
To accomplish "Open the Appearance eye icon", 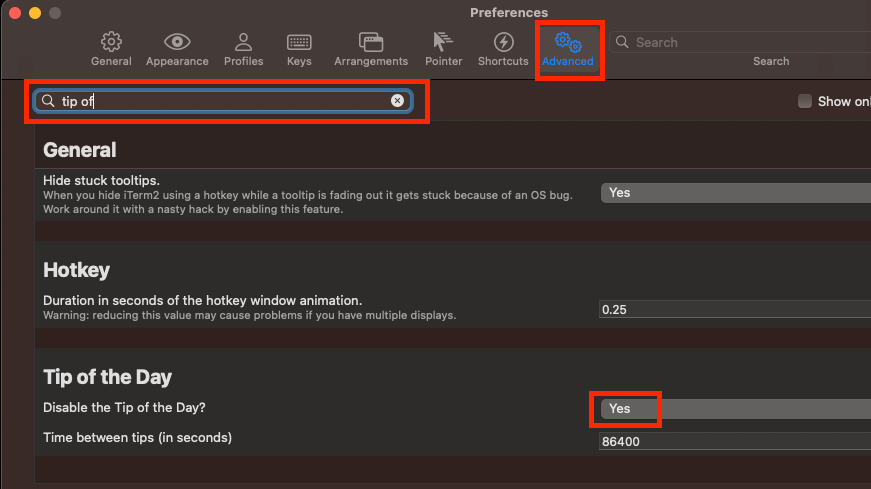I will [x=177, y=42].
